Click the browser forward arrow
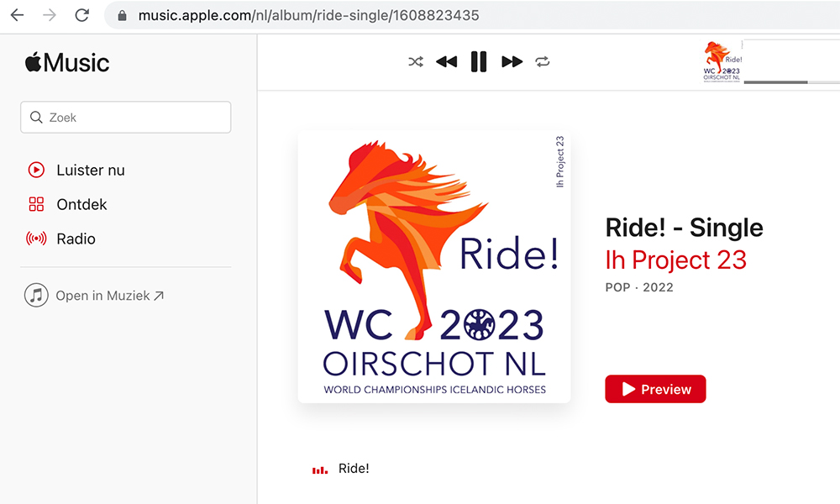Screen dimensions: 840x504 (x=50, y=15)
